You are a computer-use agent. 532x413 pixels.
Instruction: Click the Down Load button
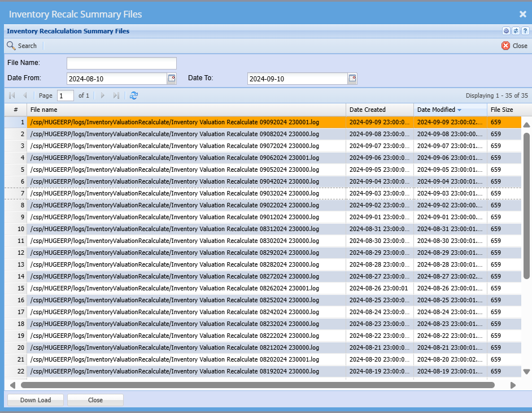(36, 400)
